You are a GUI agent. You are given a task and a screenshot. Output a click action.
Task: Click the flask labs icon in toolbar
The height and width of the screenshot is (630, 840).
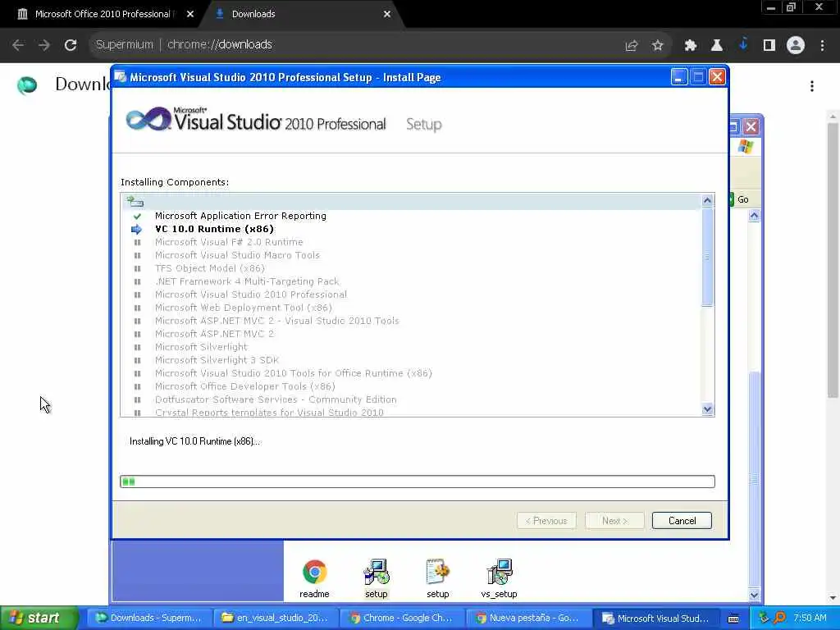pos(716,46)
